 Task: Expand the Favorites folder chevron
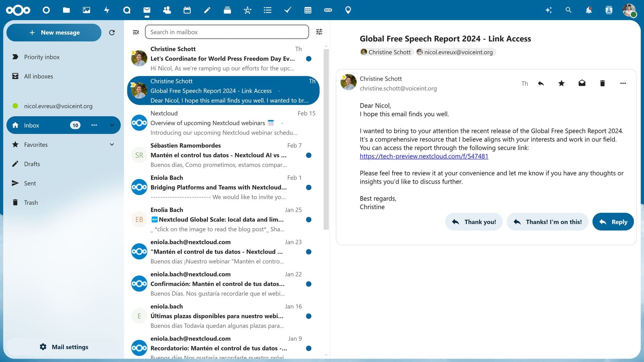(112, 144)
